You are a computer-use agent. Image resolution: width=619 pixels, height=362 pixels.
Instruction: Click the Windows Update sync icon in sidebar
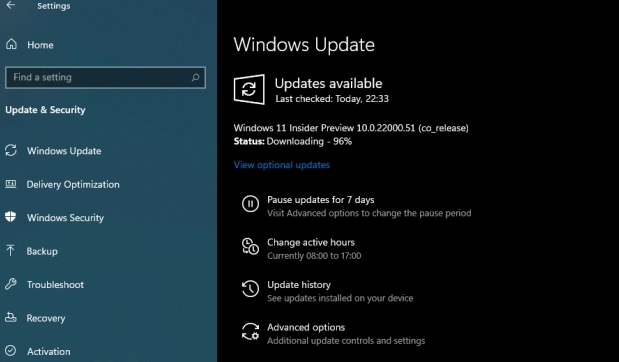point(11,150)
